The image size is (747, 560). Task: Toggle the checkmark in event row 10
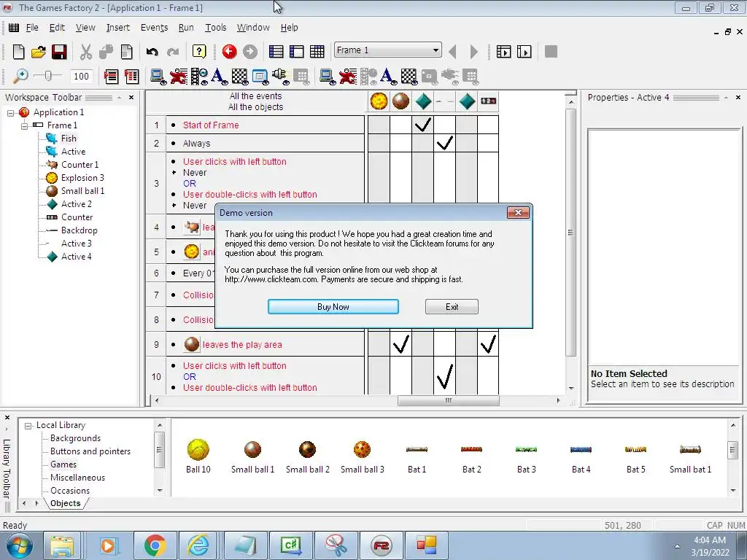click(444, 376)
